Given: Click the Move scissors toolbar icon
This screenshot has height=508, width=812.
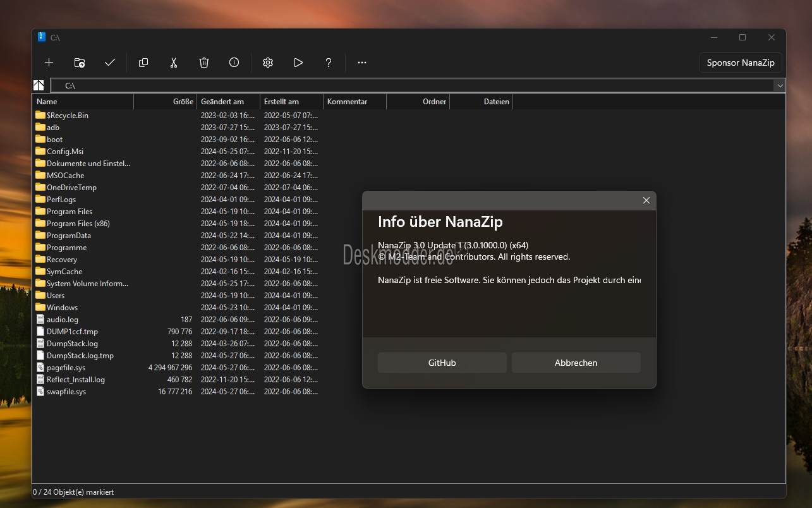Looking at the screenshot, I should pos(174,63).
